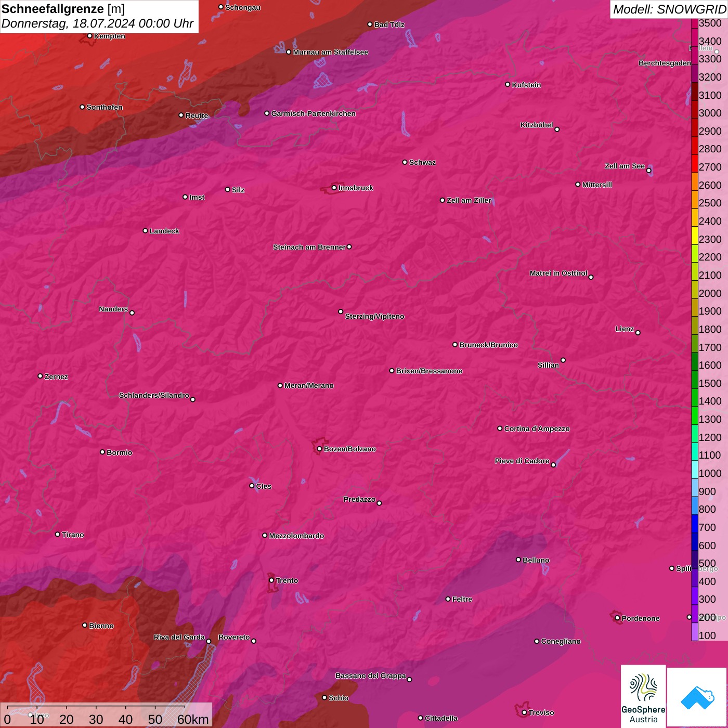Click the Mezzolombardo label
The width and height of the screenshot is (728, 728).
click(x=296, y=536)
